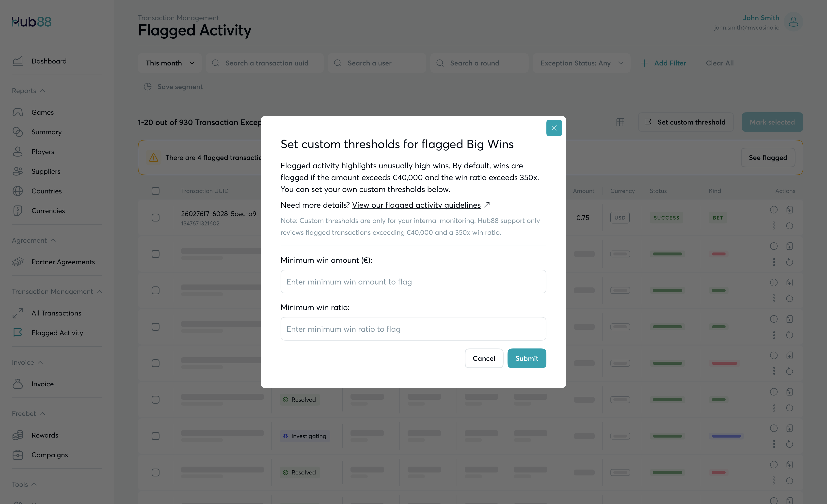Click info icon on first transaction row

coord(774,210)
